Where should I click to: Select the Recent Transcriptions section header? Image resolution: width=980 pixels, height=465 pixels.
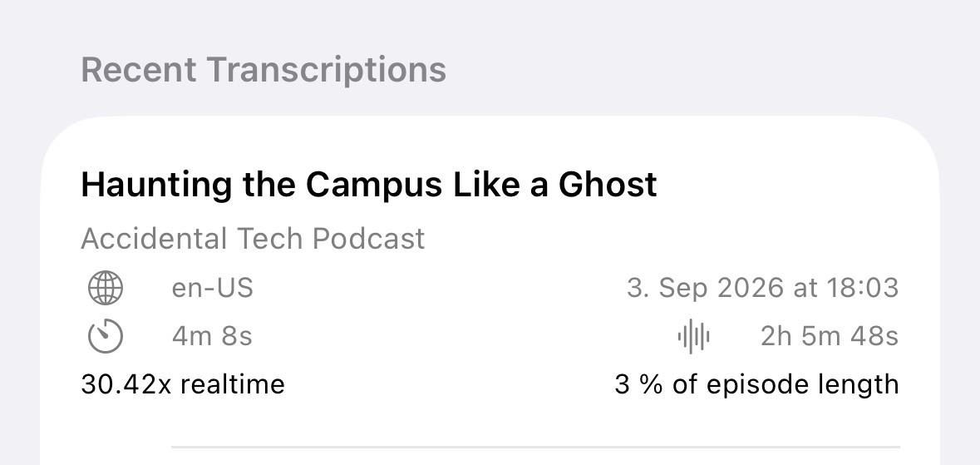click(x=263, y=70)
